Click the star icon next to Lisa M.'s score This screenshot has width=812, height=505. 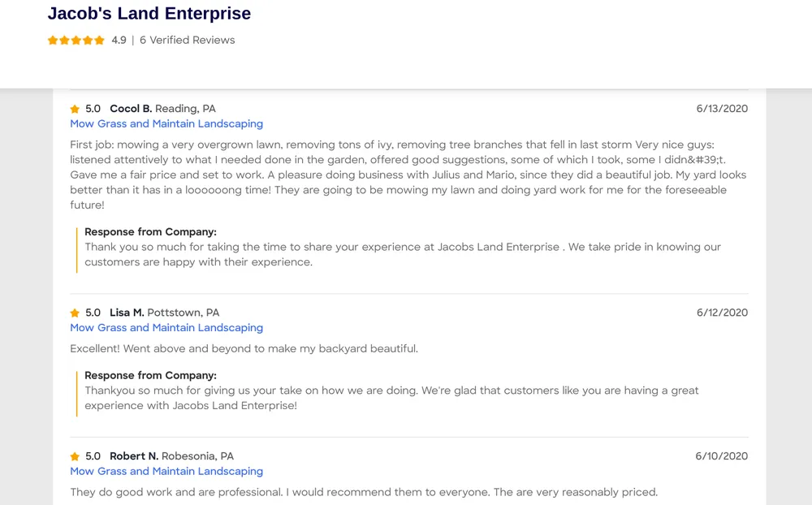[73, 312]
